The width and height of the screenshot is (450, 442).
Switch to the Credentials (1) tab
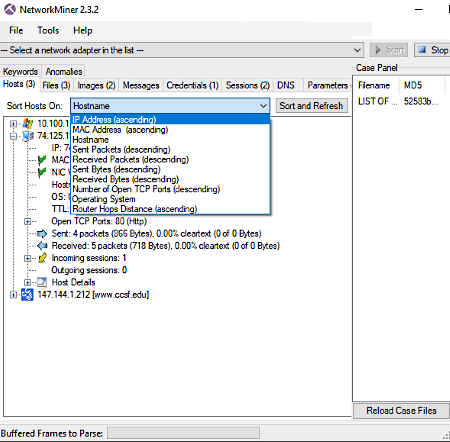[192, 86]
